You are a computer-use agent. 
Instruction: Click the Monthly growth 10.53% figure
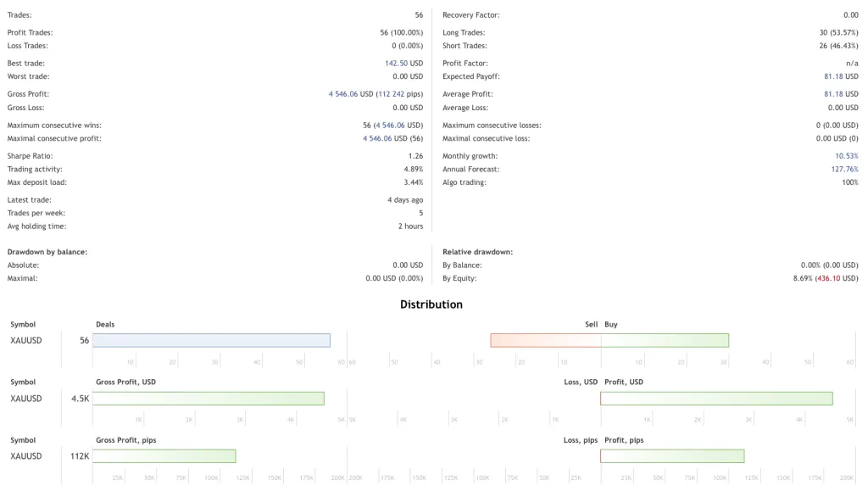coord(846,156)
